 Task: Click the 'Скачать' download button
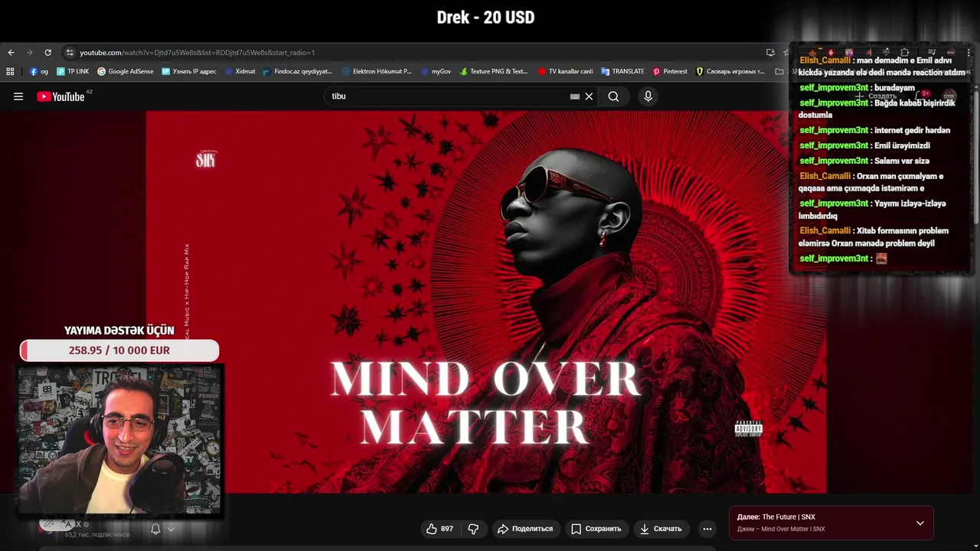click(661, 529)
